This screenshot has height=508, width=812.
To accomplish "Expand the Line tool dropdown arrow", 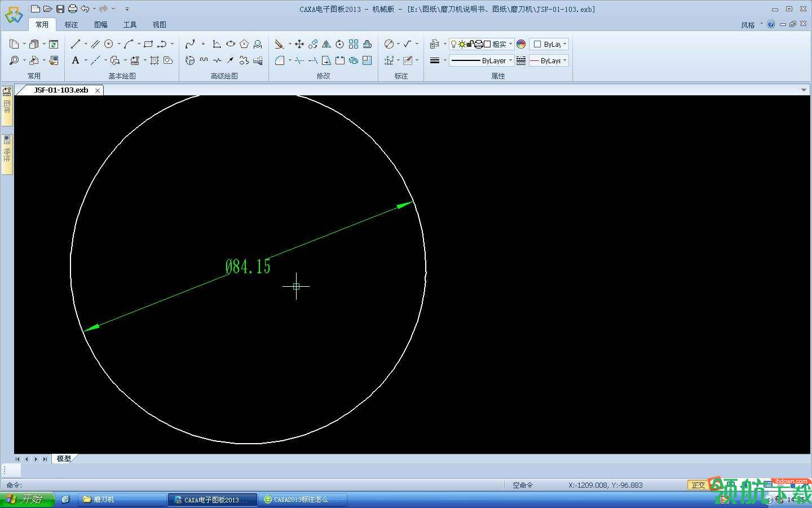I will [x=85, y=43].
